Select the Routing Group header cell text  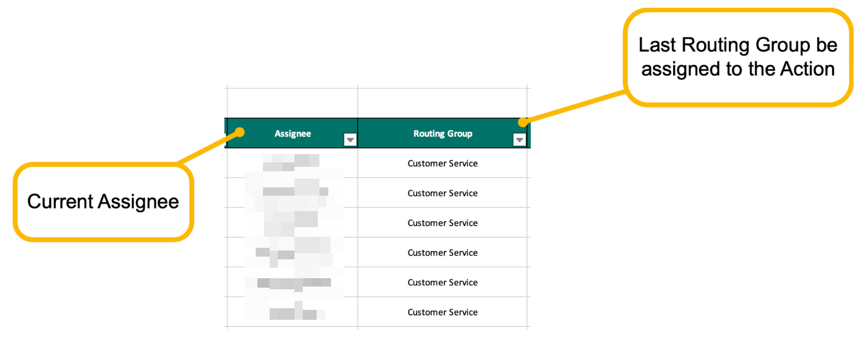click(x=442, y=134)
